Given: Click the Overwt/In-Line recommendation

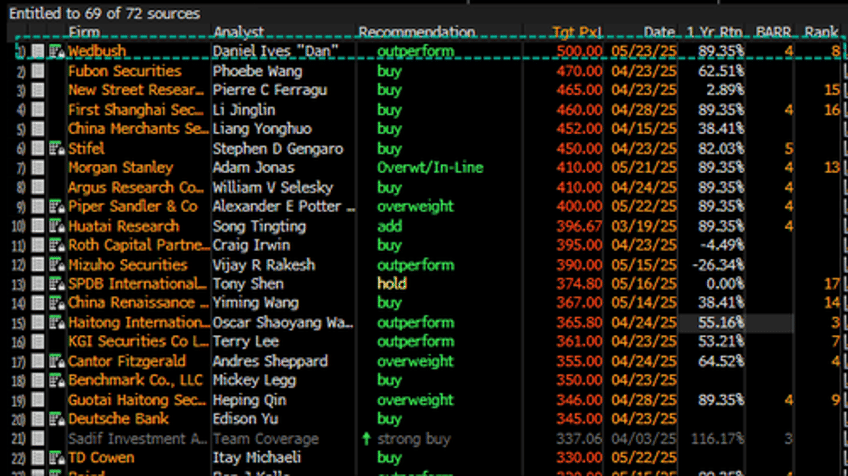Looking at the screenshot, I should click(430, 168).
